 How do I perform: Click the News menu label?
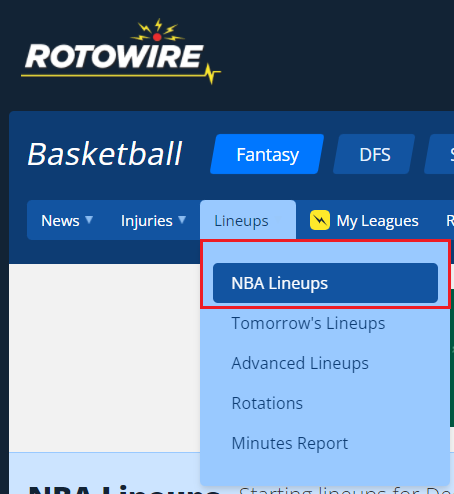coord(60,220)
